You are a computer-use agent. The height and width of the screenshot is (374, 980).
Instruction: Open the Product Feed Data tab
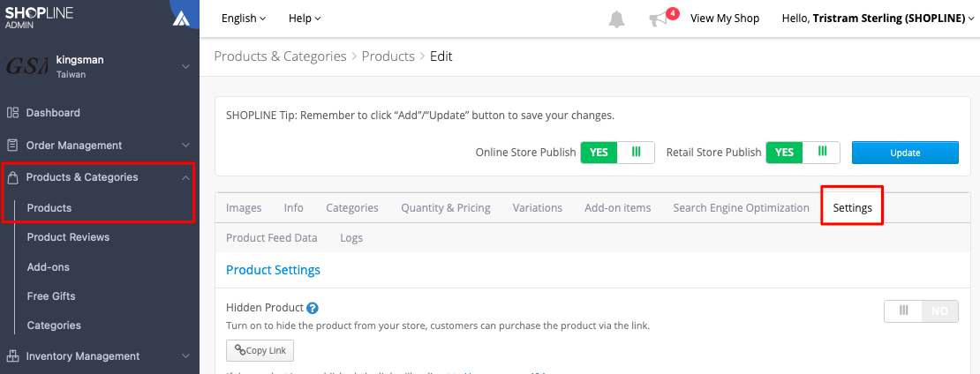tap(271, 238)
